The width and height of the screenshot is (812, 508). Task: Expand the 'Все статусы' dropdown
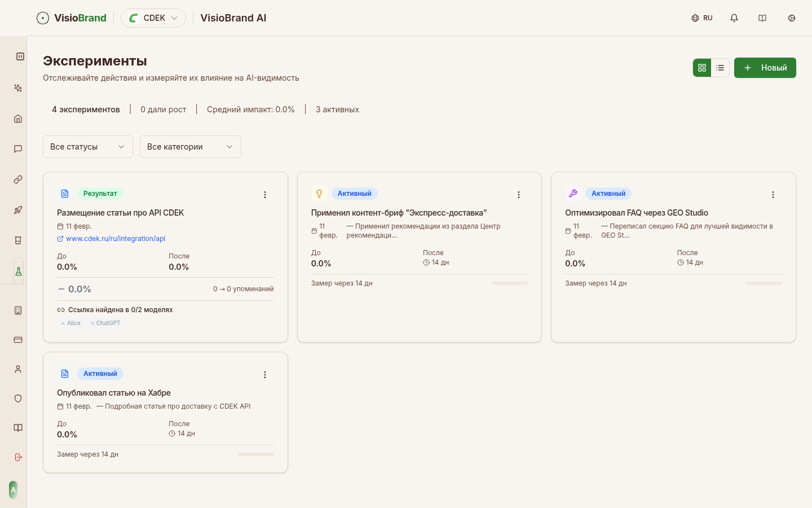tap(88, 147)
